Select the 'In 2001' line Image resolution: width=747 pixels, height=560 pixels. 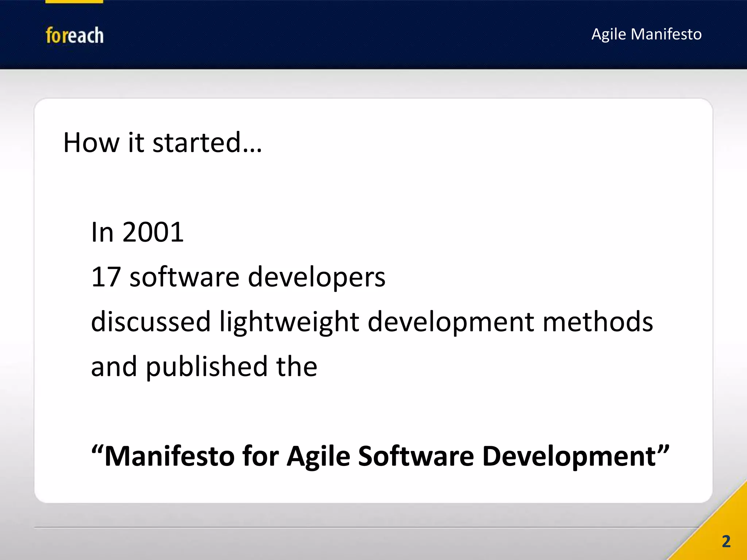[x=137, y=232]
